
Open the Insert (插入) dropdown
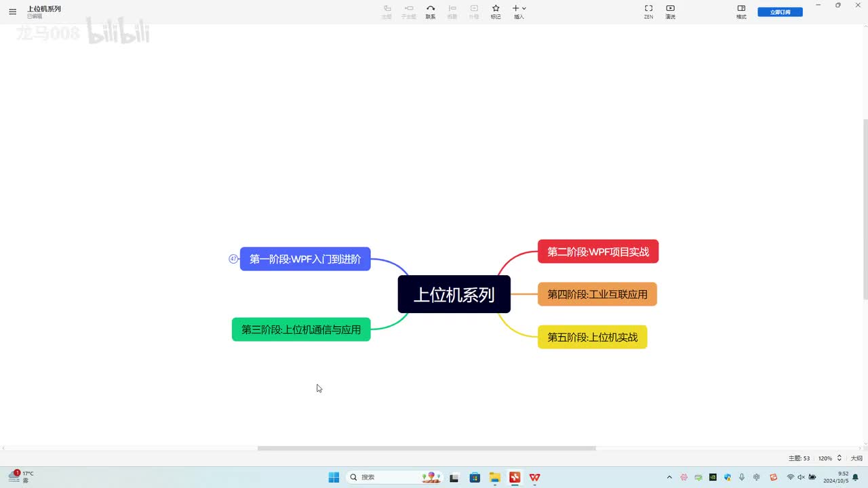(519, 12)
